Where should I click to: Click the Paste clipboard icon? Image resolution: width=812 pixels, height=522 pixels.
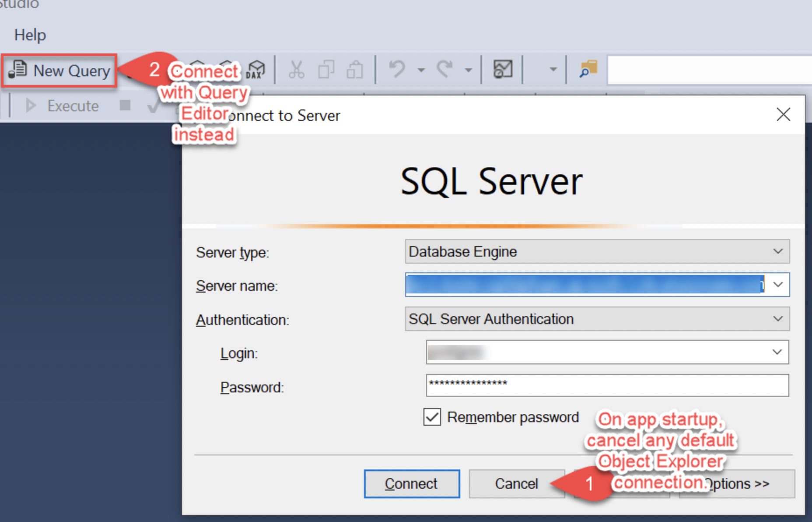355,70
